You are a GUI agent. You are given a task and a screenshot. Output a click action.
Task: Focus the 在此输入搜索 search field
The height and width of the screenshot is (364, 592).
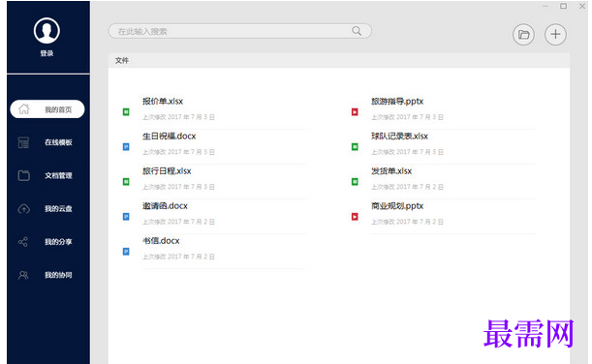240,31
